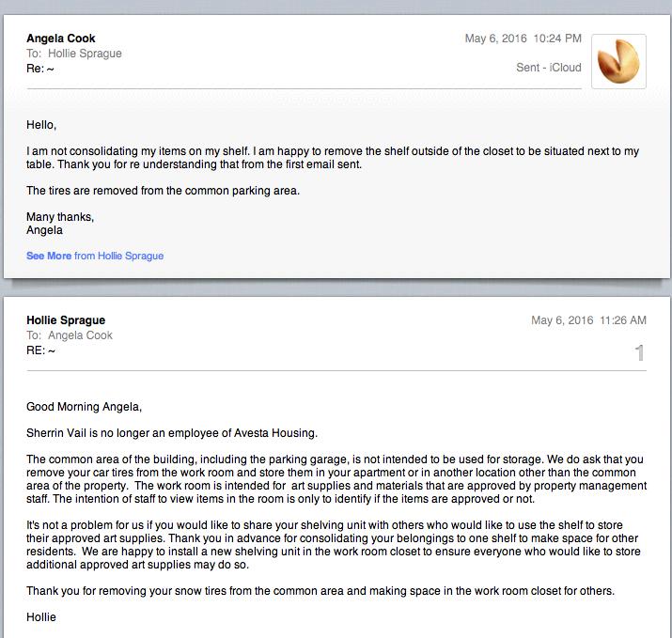Click the message number 1 indicator

click(x=639, y=352)
